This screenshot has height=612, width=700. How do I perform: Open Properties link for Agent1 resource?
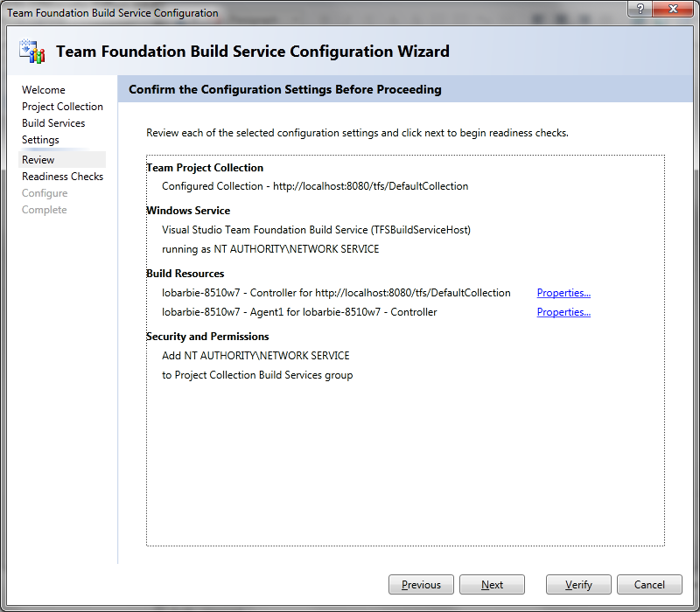563,312
